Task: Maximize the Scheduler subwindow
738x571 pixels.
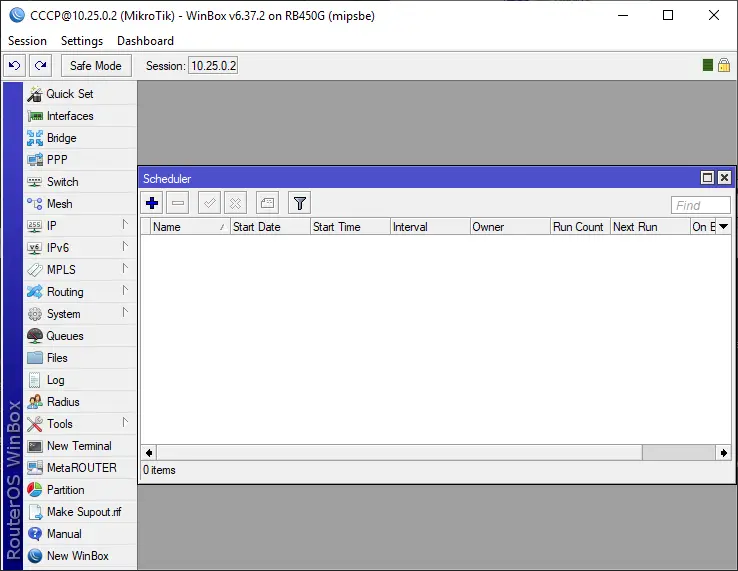Action: pyautogui.click(x=707, y=177)
